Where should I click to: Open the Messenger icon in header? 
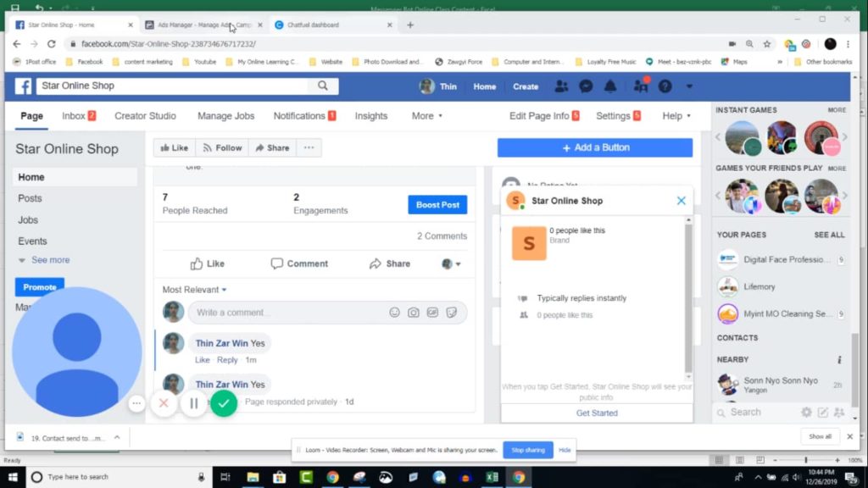pos(586,86)
